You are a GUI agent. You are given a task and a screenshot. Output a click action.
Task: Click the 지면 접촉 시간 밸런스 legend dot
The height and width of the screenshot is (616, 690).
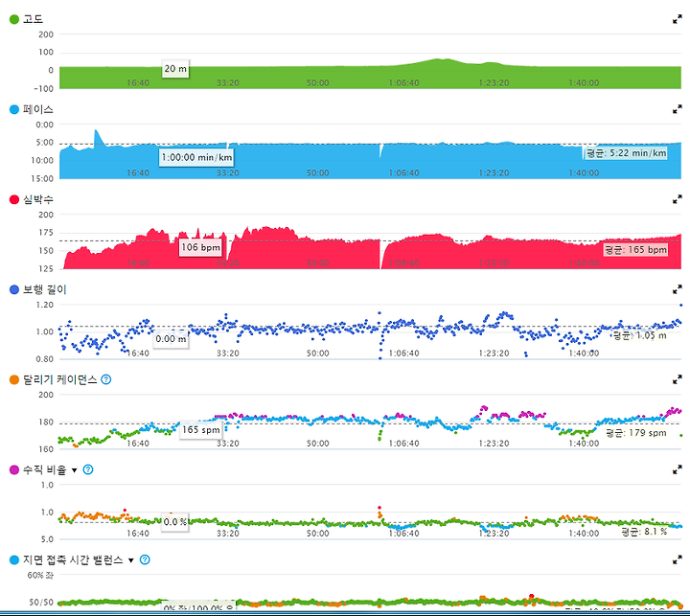[x=14, y=559]
